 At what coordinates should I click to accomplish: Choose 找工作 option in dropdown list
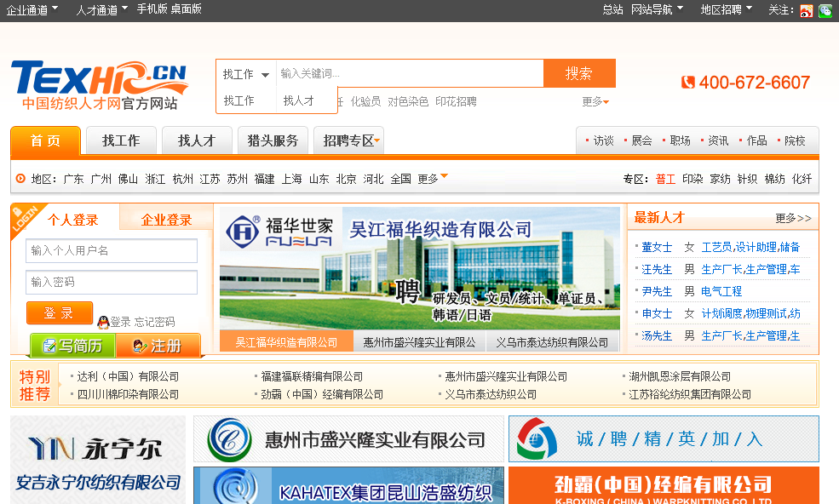click(238, 100)
